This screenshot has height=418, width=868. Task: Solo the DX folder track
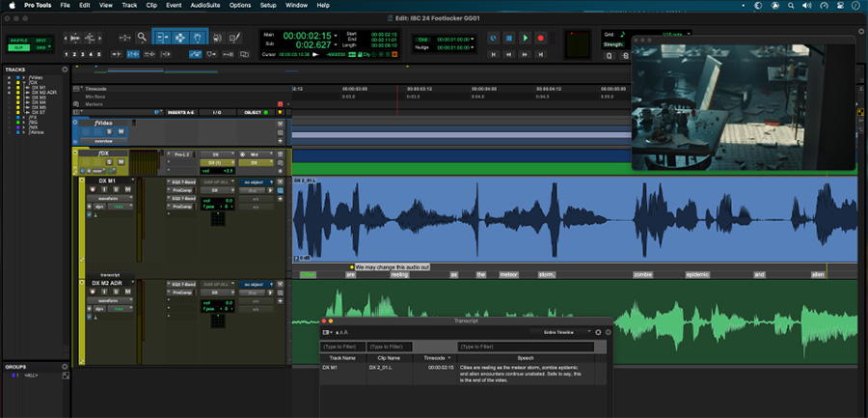(x=109, y=161)
